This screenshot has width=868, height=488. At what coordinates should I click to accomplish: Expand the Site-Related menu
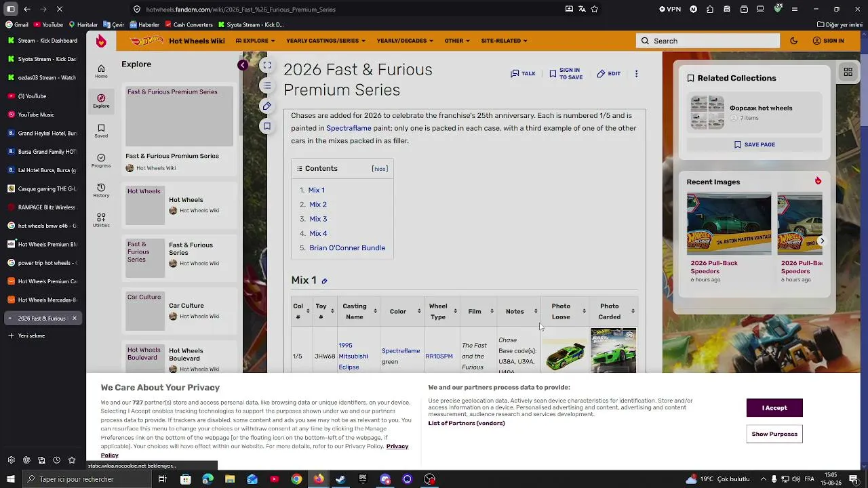coord(504,41)
